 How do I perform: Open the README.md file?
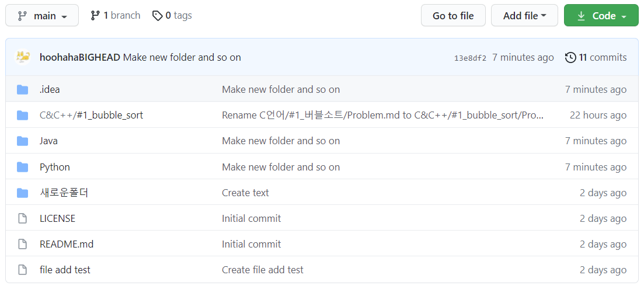[67, 244]
